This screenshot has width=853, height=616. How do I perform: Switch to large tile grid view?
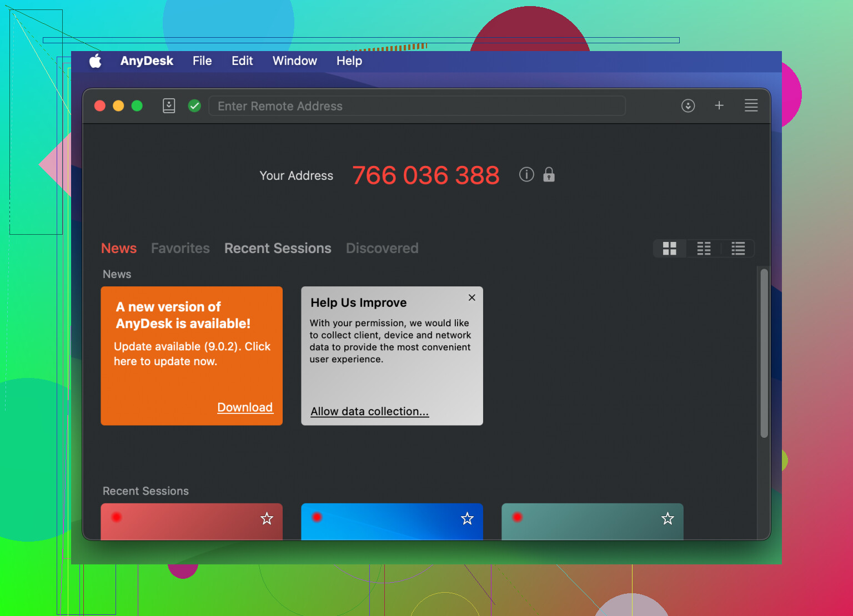point(670,249)
